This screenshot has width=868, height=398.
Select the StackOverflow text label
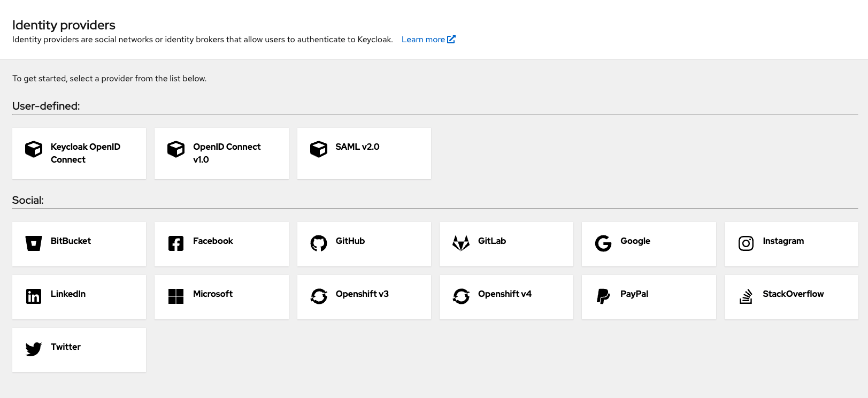coord(793,294)
